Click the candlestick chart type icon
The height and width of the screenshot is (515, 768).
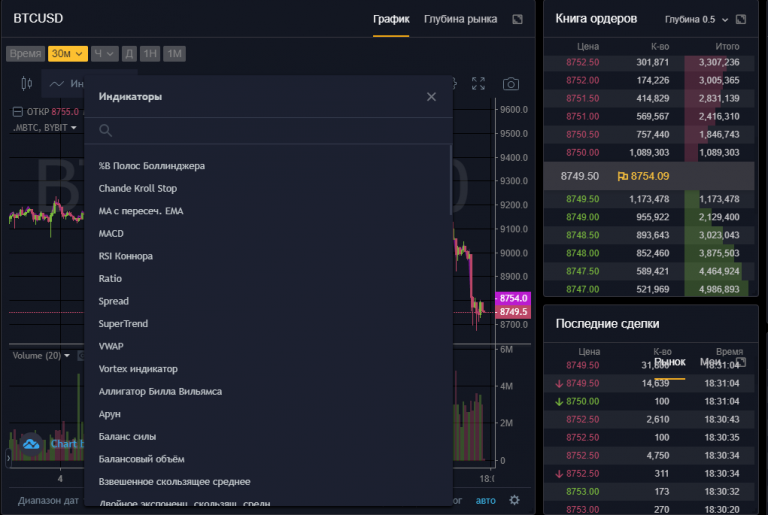coord(26,84)
